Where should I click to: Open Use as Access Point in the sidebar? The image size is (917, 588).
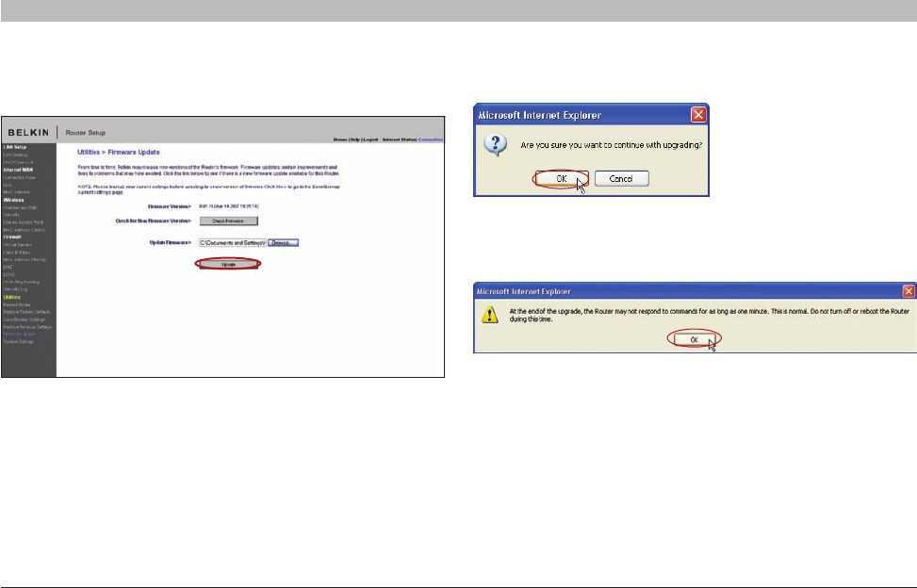point(24,222)
